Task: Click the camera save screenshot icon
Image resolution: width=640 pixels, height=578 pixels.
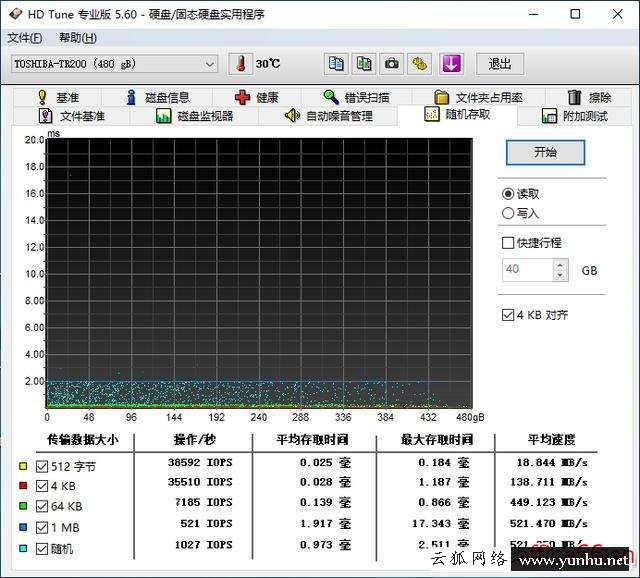Action: [391, 64]
